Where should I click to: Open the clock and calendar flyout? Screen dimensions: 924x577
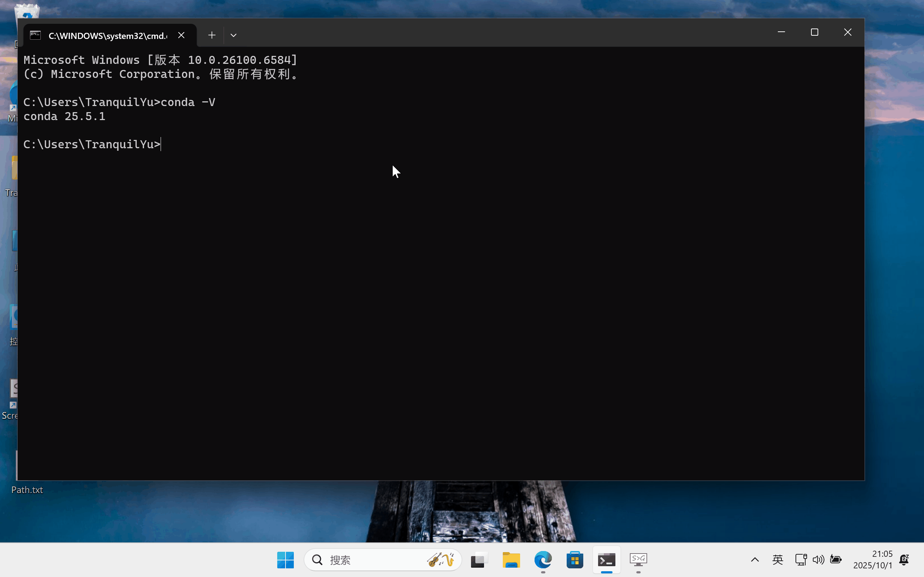(x=872, y=560)
